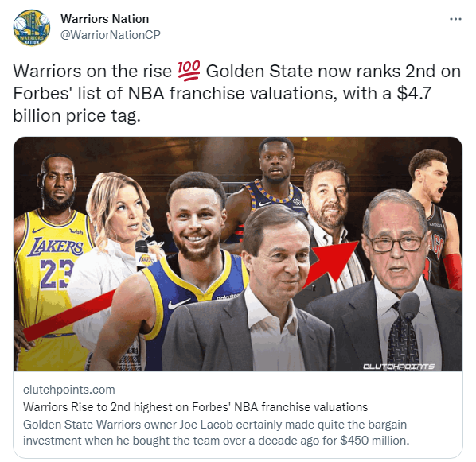Select the "Warriors on the rise" tweet text
The width and height of the screenshot is (476, 462).
tap(92, 72)
